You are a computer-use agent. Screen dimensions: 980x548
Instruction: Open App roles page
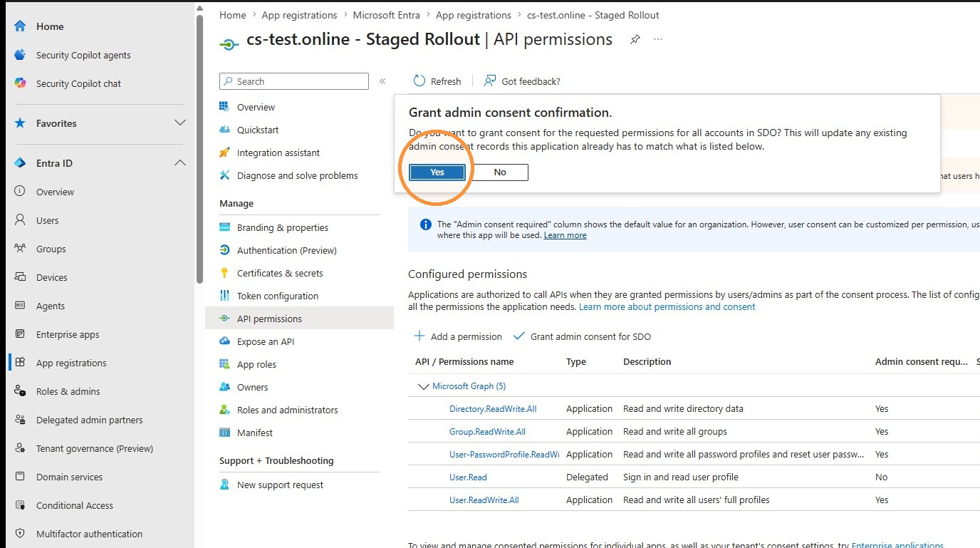coord(256,364)
